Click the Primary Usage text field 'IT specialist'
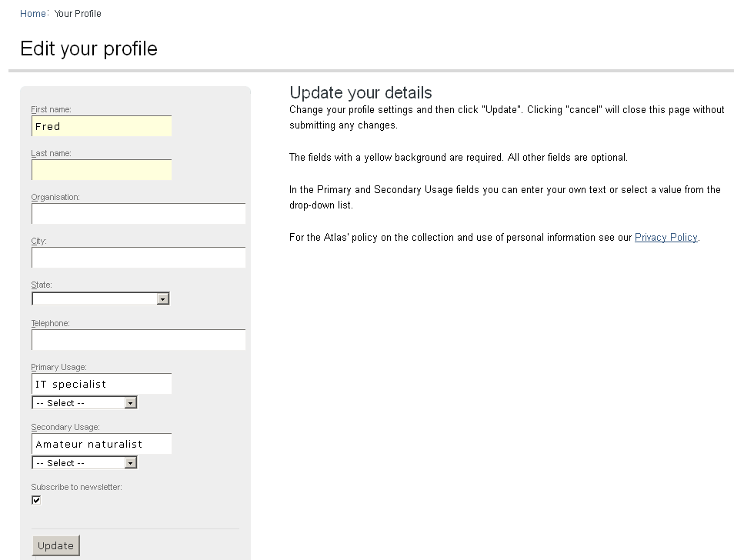734x560 pixels. click(102, 384)
